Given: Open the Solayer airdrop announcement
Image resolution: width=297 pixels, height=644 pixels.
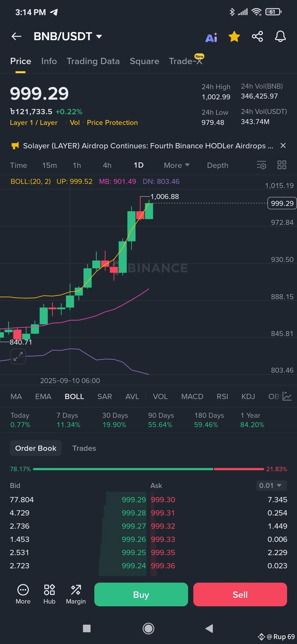Looking at the screenshot, I should 148,146.
